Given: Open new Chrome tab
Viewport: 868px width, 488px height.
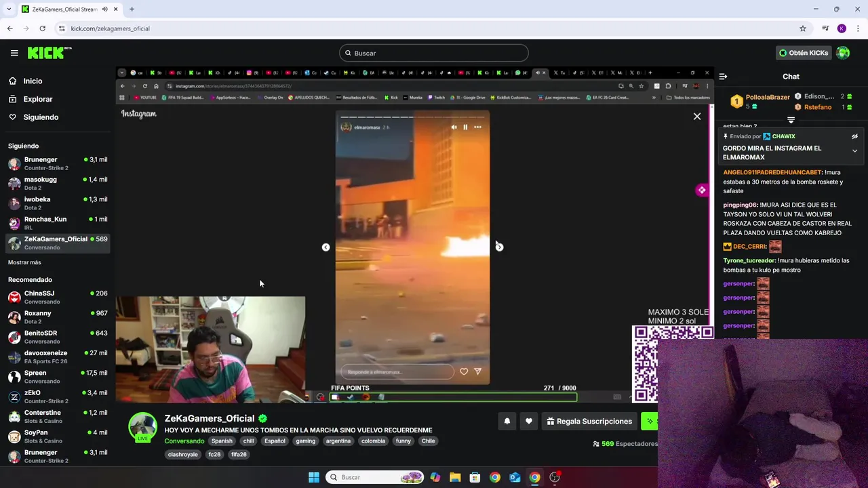Looking at the screenshot, I should [x=132, y=9].
